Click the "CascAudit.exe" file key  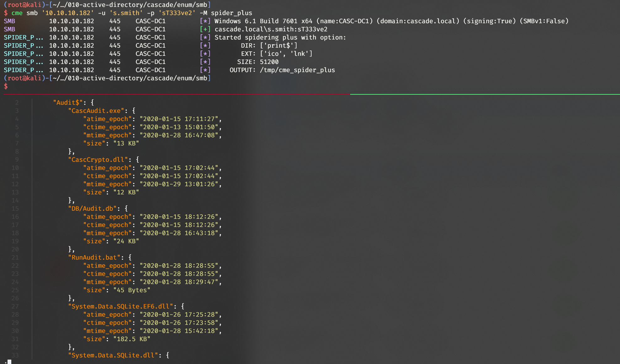pyautogui.click(x=96, y=111)
